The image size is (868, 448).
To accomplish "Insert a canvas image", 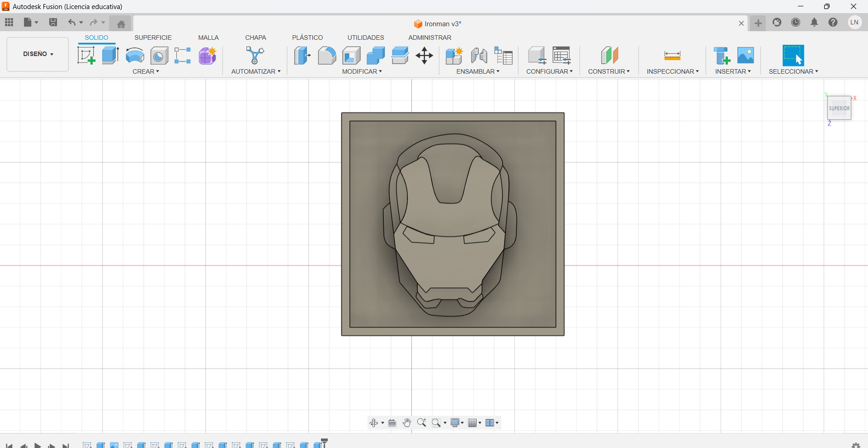I will click(745, 56).
